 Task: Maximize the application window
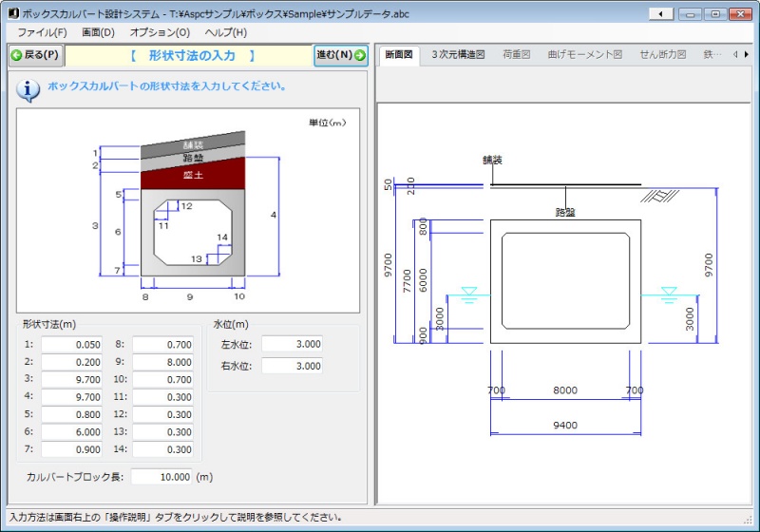click(x=715, y=14)
